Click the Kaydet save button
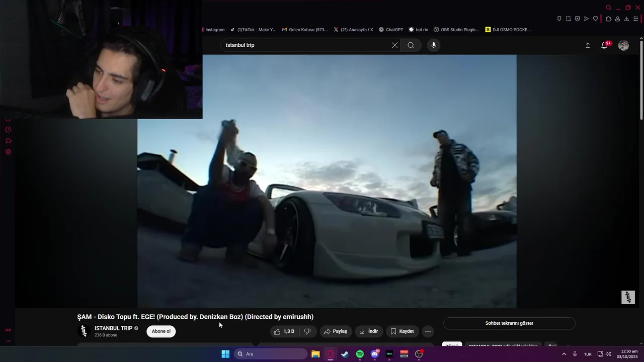 point(403,331)
